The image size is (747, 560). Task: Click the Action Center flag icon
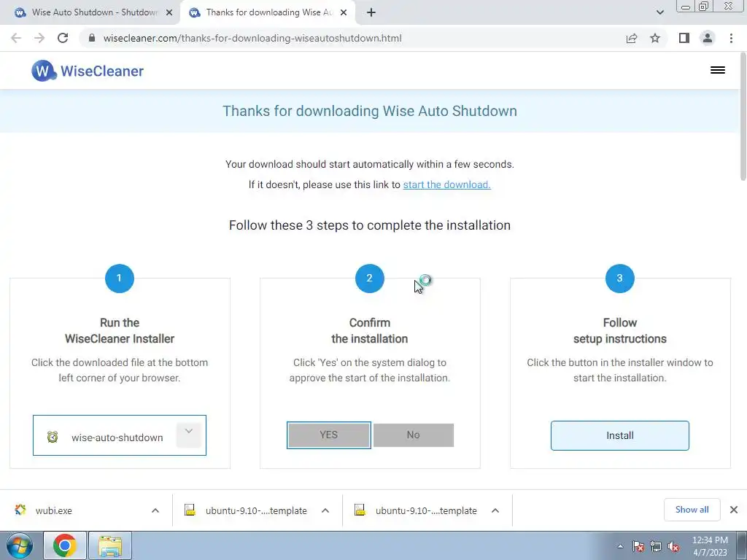[x=638, y=546]
